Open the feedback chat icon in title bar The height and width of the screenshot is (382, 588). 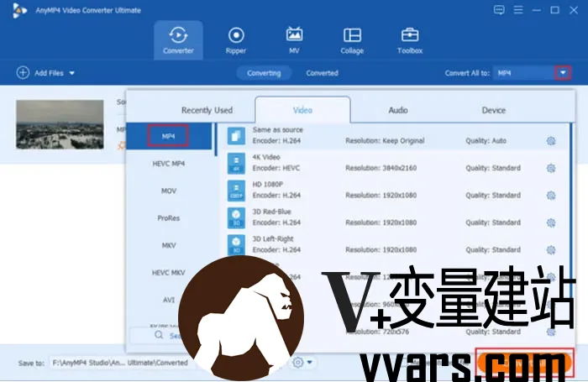pyautogui.click(x=499, y=10)
